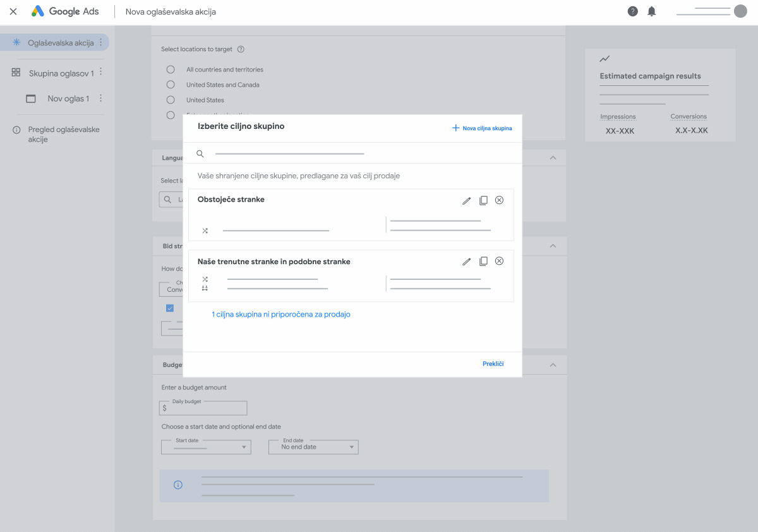Screen dimensions: 758x532
Task: Open the help question mark icon
Action: point(632,11)
